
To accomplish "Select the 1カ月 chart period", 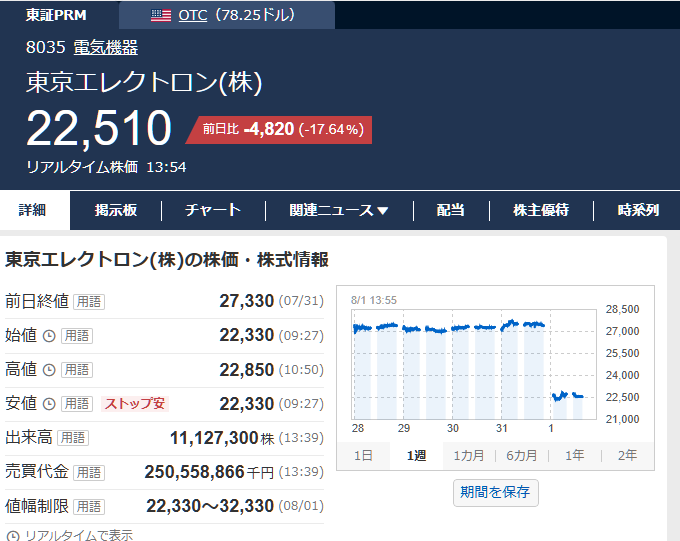I will click(469, 456).
